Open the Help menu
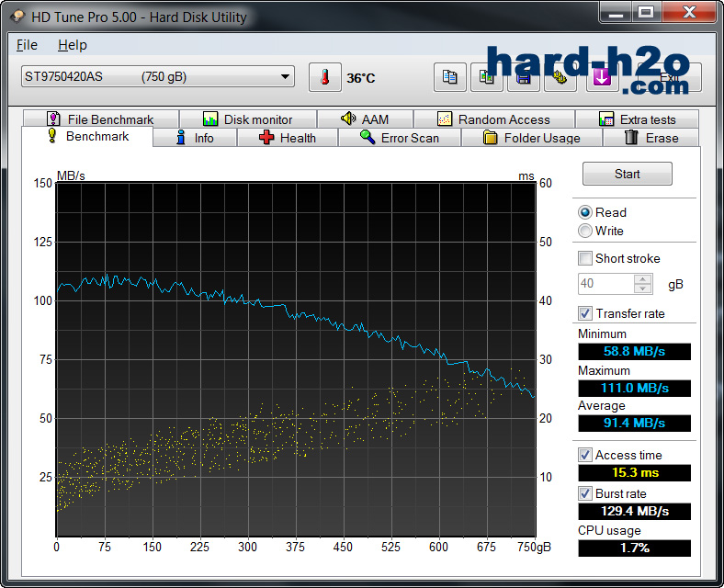The height and width of the screenshot is (588, 724). pos(73,45)
